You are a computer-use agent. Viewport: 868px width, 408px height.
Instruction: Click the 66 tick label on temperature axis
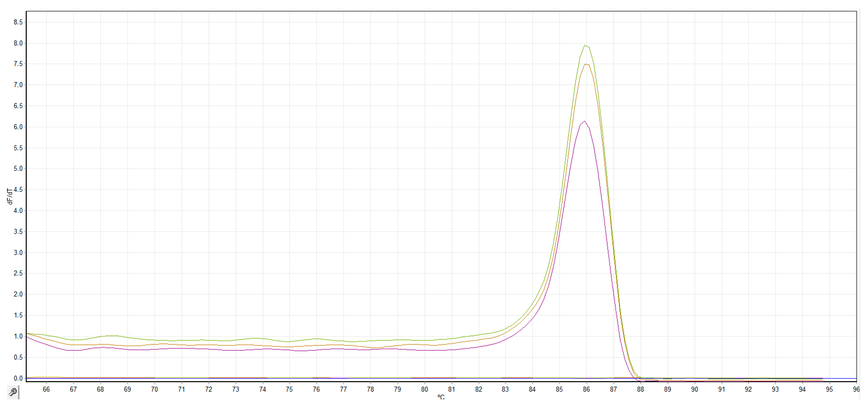[46, 389]
